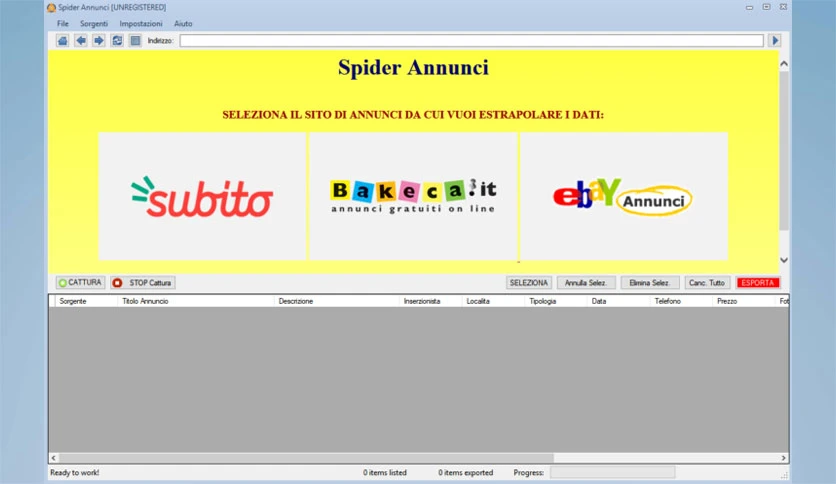Click the stop loading icon in toolbar
Screen dimensions: 836x484
coord(135,41)
